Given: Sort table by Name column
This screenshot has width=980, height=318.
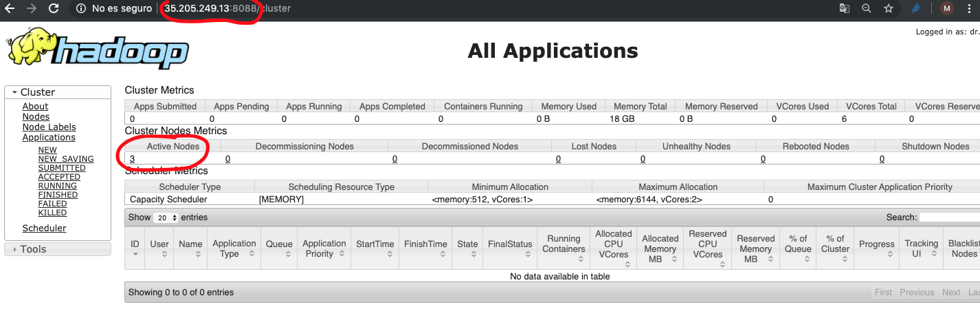Looking at the screenshot, I should (190, 248).
